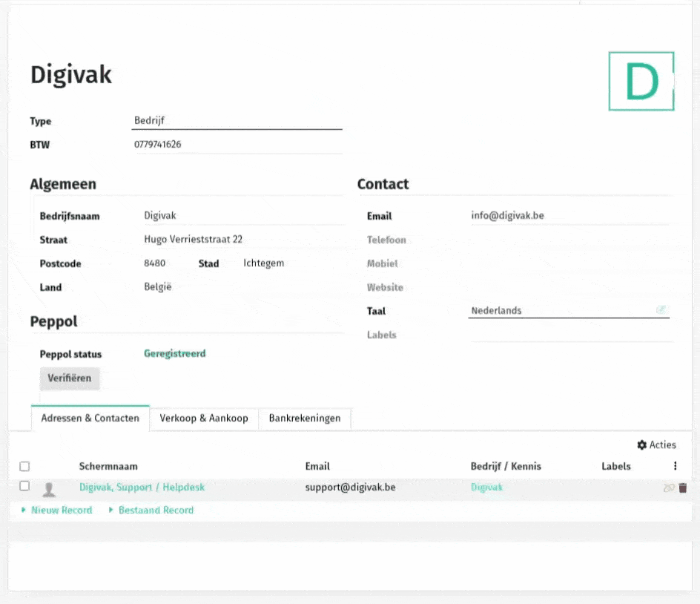The width and height of the screenshot is (700, 604).
Task: Open Digivak, Support / Helpdesk contact link
Action: click(x=142, y=487)
